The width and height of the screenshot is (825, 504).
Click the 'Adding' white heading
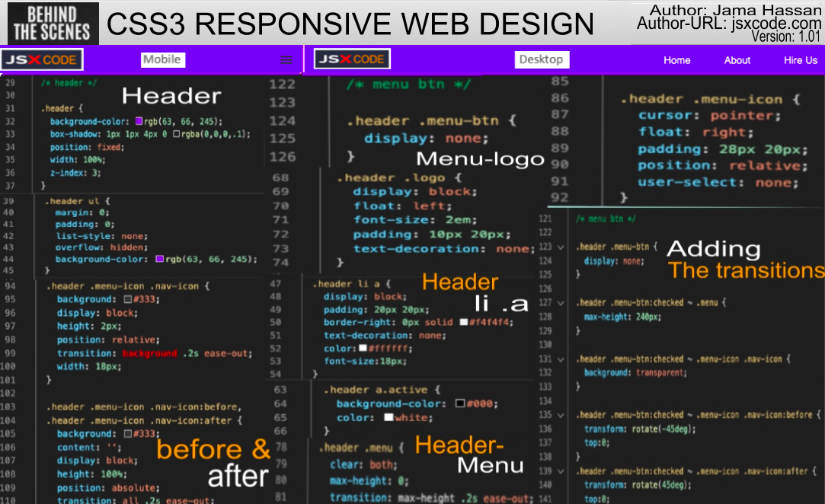tap(714, 249)
